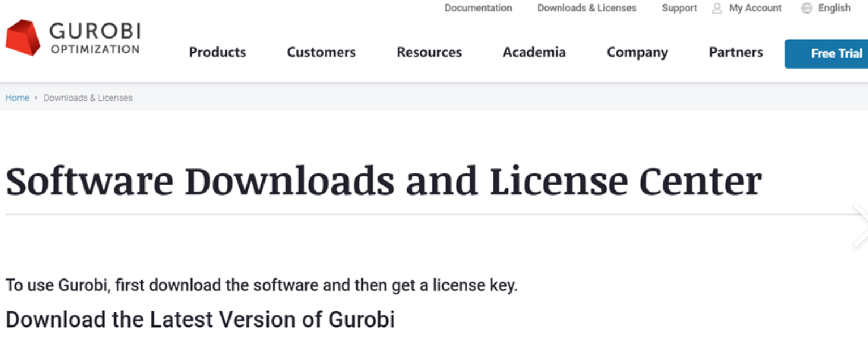Visit the Support link
This screenshot has height=343, width=868.
click(x=679, y=8)
